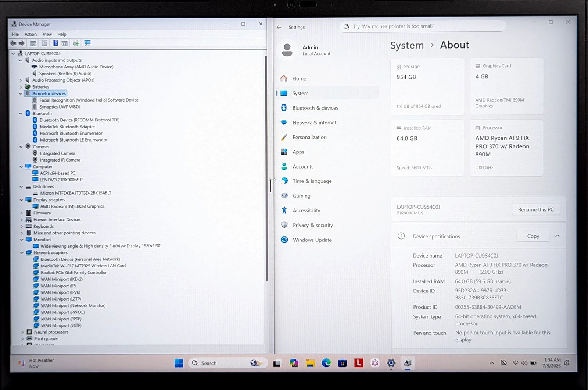Viewport: 588px width, 390px height.
Task: Select MediaTek Bluetooth Adapter
Action: [67, 127]
